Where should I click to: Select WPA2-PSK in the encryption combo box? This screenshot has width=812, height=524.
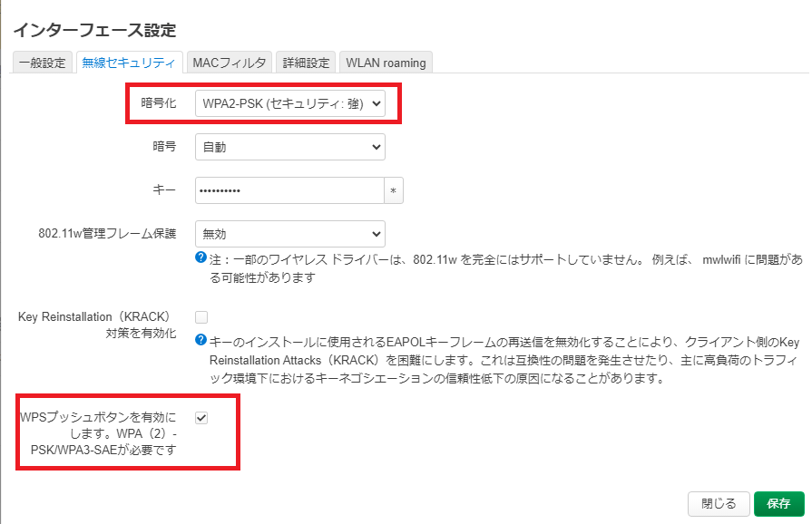[x=289, y=103]
